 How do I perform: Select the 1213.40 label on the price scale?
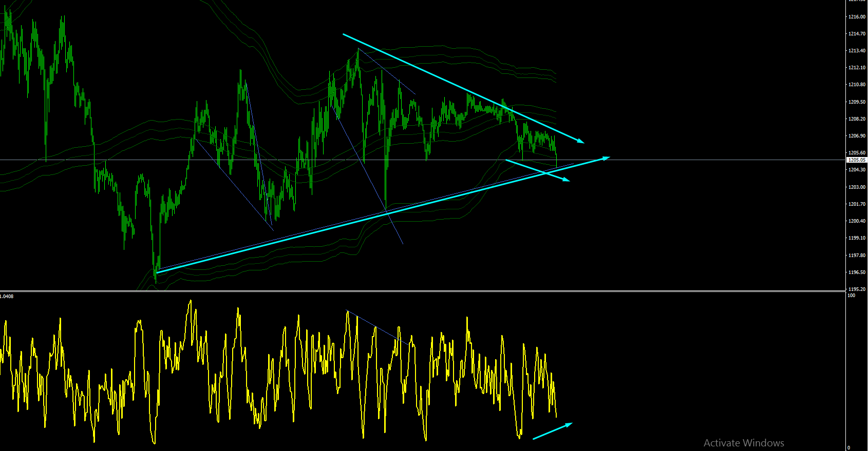[857, 51]
